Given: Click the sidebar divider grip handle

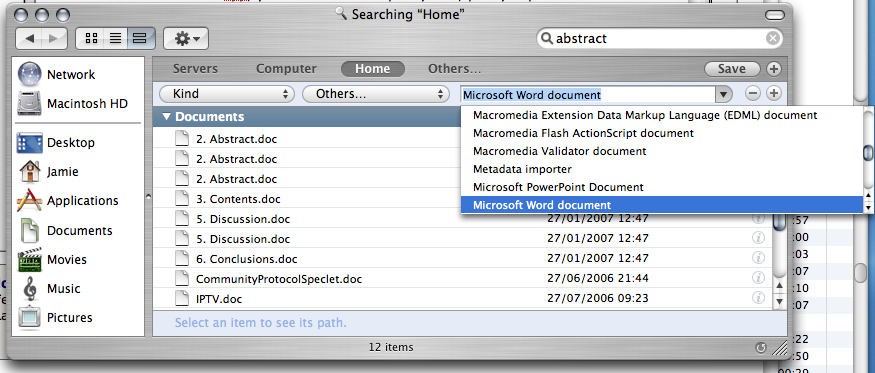Looking at the screenshot, I should click(148, 196).
